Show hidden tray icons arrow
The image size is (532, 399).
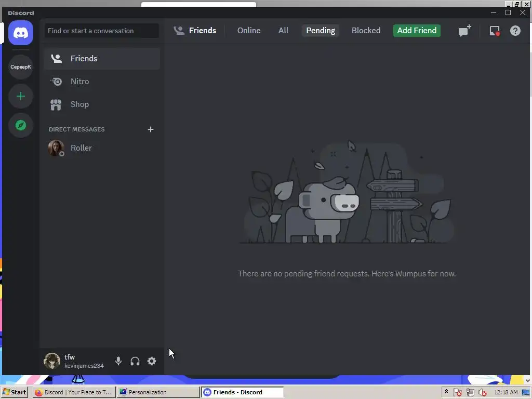point(446,392)
